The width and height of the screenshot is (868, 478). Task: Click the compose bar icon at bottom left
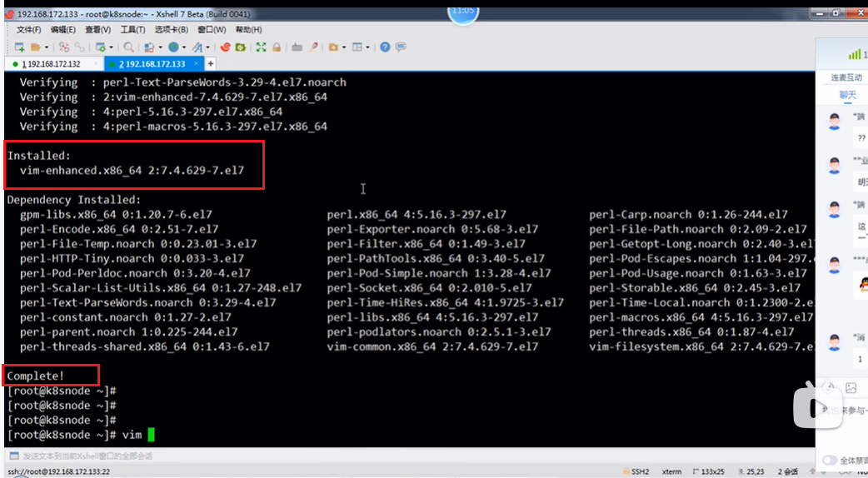point(14,456)
